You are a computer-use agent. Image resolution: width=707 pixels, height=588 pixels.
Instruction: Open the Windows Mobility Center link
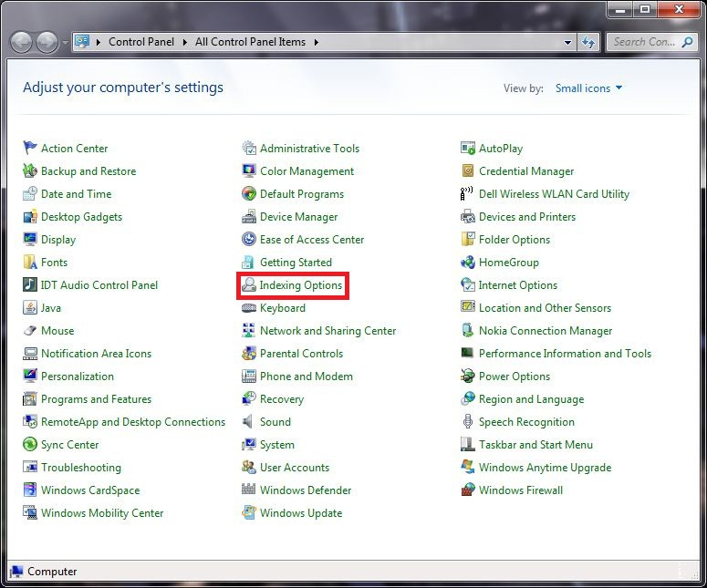click(102, 513)
